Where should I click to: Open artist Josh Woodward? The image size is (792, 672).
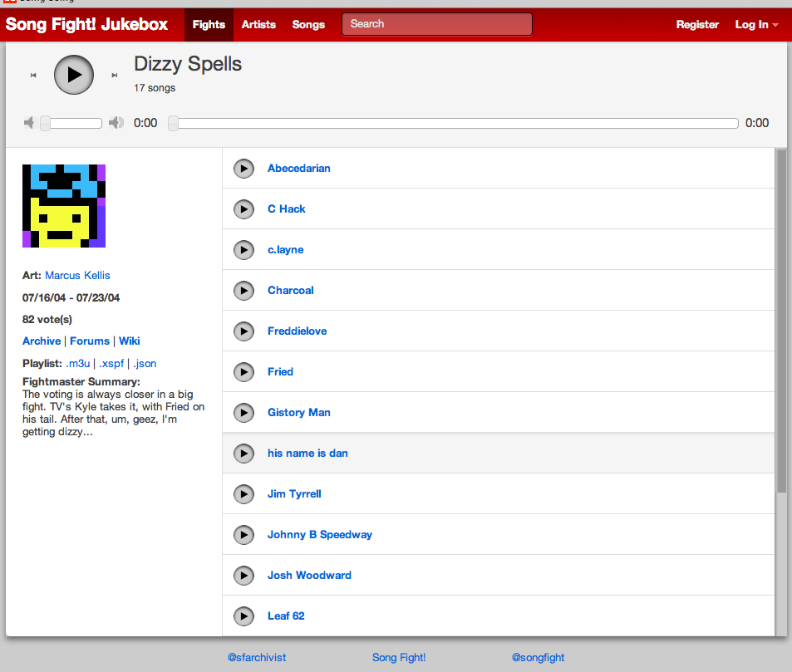[309, 576]
